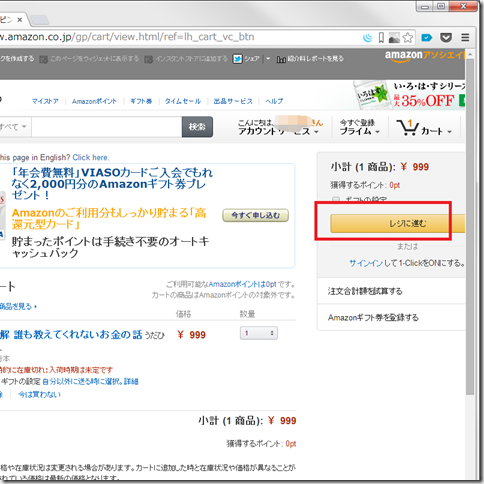
Task: Click the 検索 search button
Action: pyautogui.click(x=197, y=127)
